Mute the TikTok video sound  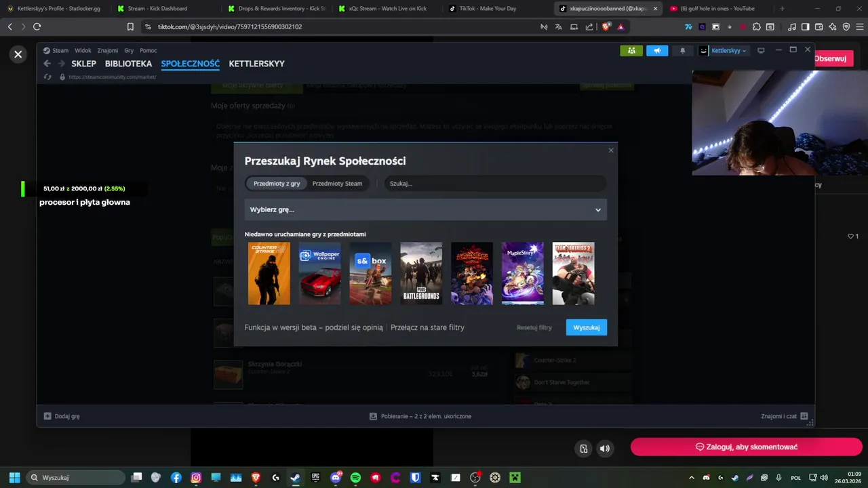[x=604, y=448]
